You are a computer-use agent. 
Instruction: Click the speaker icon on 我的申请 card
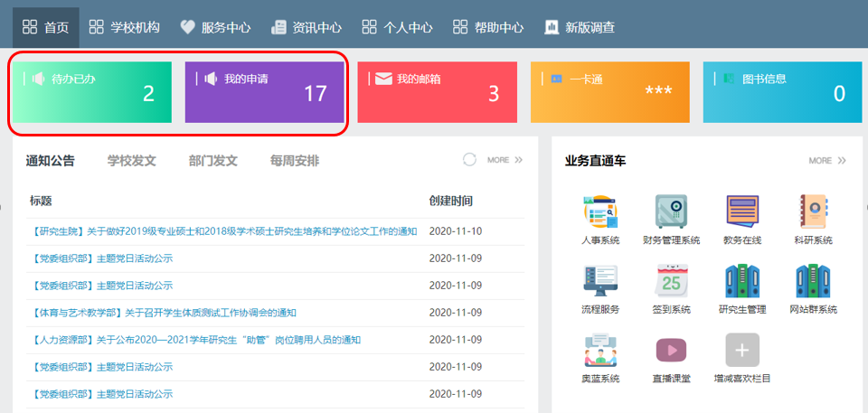(211, 80)
